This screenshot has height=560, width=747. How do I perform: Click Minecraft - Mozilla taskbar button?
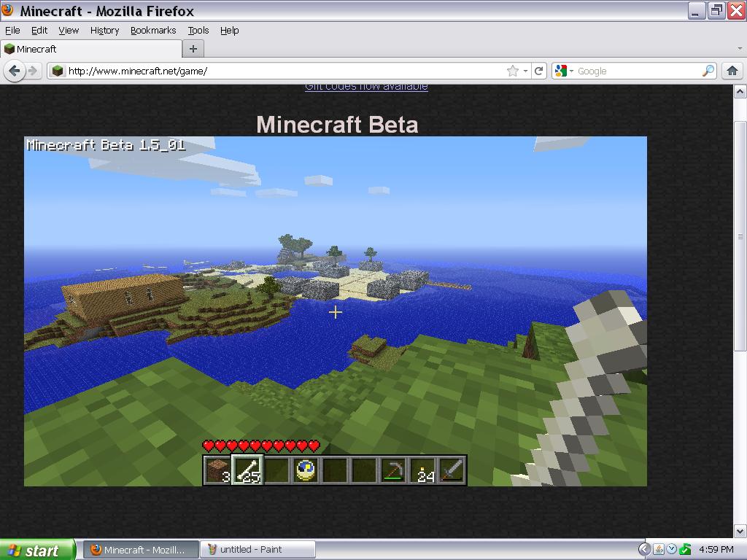(141, 550)
